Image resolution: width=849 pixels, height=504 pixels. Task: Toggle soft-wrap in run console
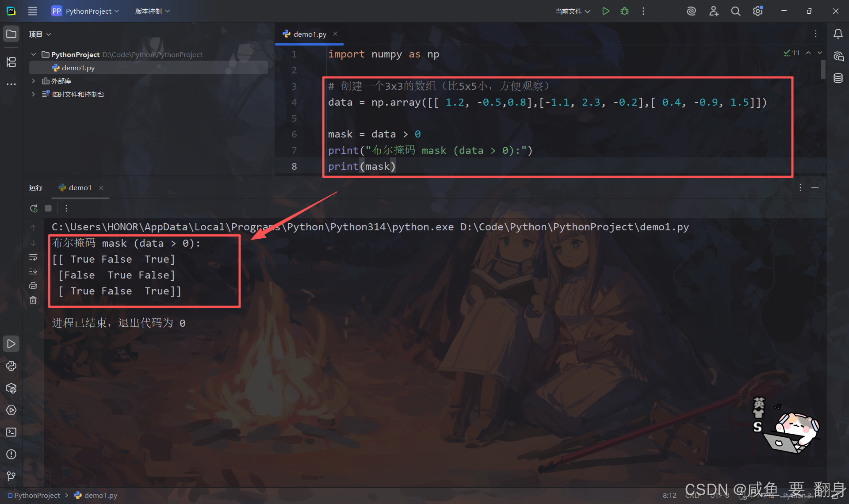(33, 257)
